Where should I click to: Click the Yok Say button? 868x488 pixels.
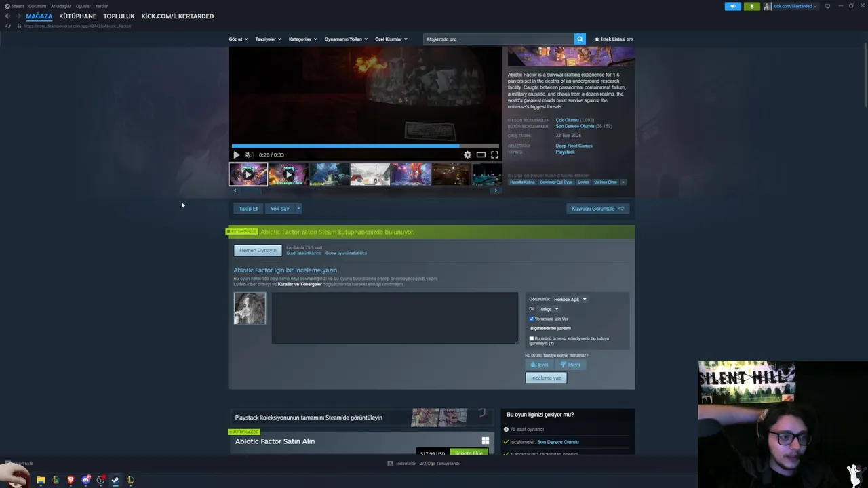tap(280, 209)
